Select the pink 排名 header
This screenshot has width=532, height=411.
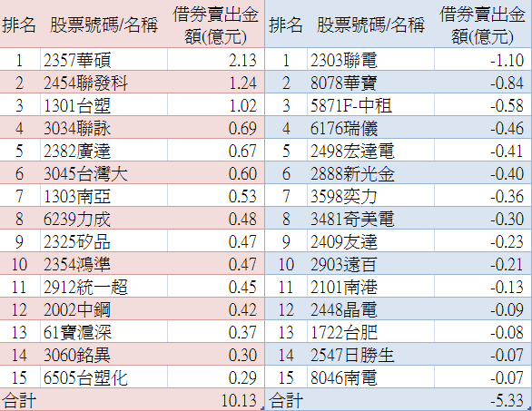[19, 25]
